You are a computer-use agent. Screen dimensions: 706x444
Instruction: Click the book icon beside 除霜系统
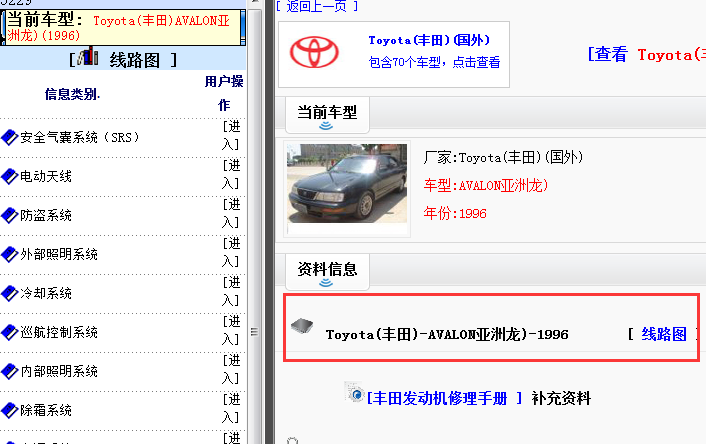pos(9,410)
